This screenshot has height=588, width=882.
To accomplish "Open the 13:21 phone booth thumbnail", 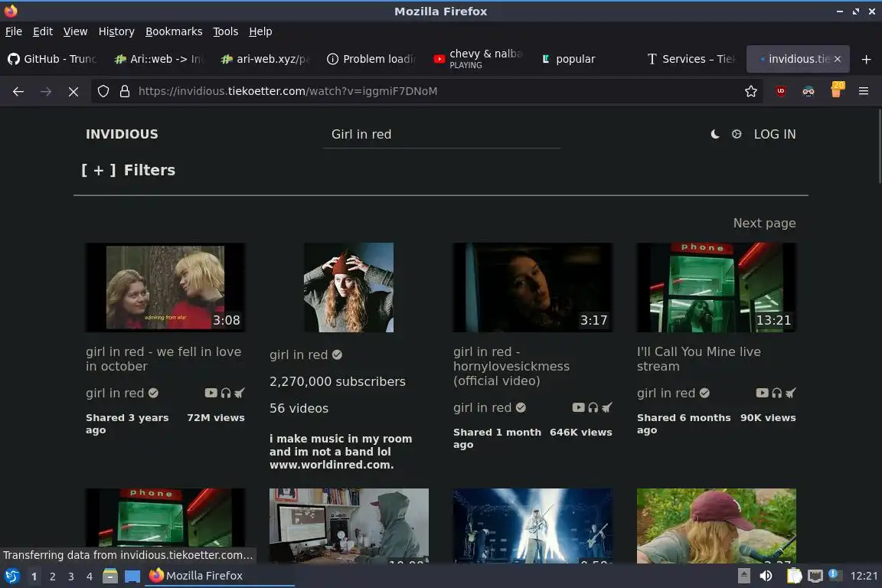I will [716, 288].
